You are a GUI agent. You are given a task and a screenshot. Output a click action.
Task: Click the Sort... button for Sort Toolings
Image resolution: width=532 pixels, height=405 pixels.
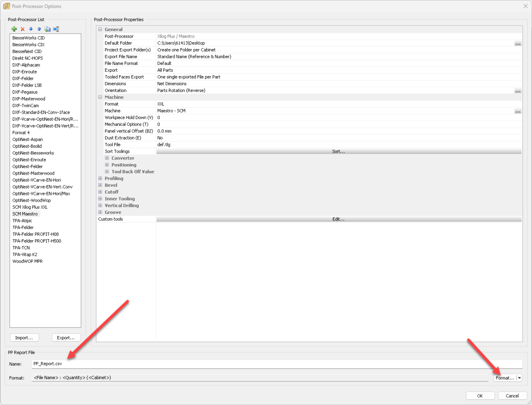[x=338, y=151]
